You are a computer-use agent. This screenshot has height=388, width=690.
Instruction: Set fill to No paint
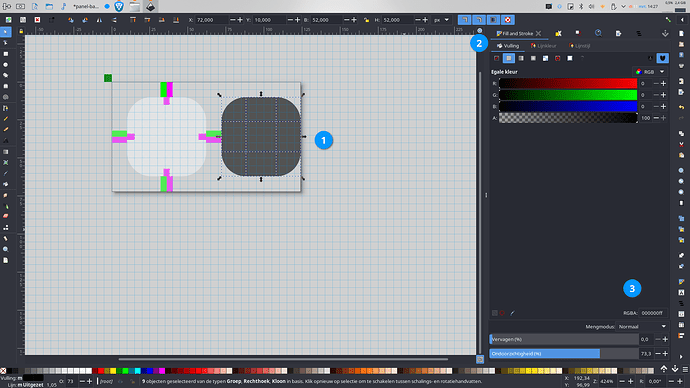[496, 58]
